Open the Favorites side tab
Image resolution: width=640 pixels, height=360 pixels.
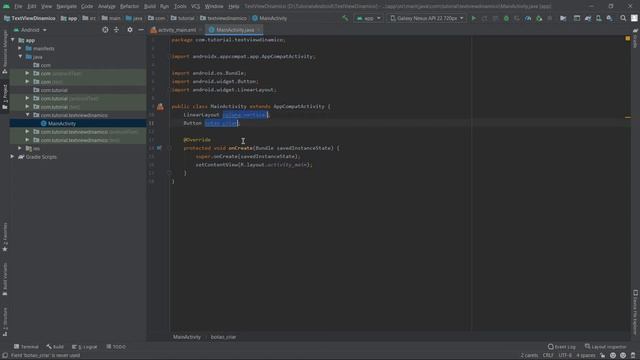5,236
